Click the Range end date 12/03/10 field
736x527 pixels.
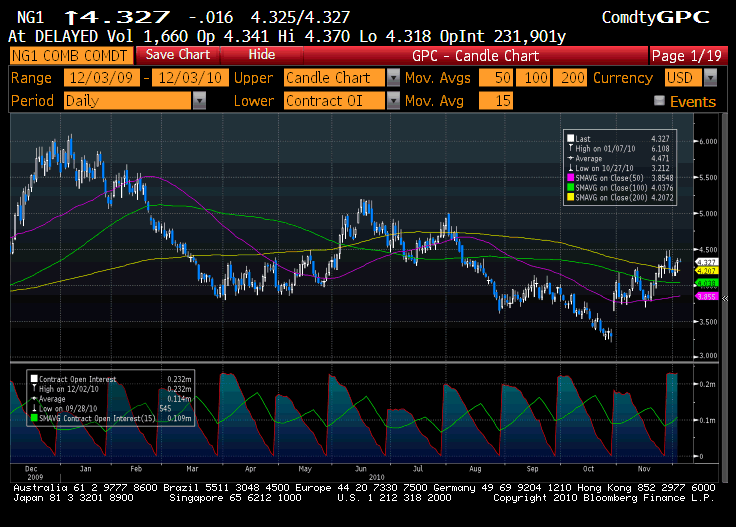[x=188, y=78]
